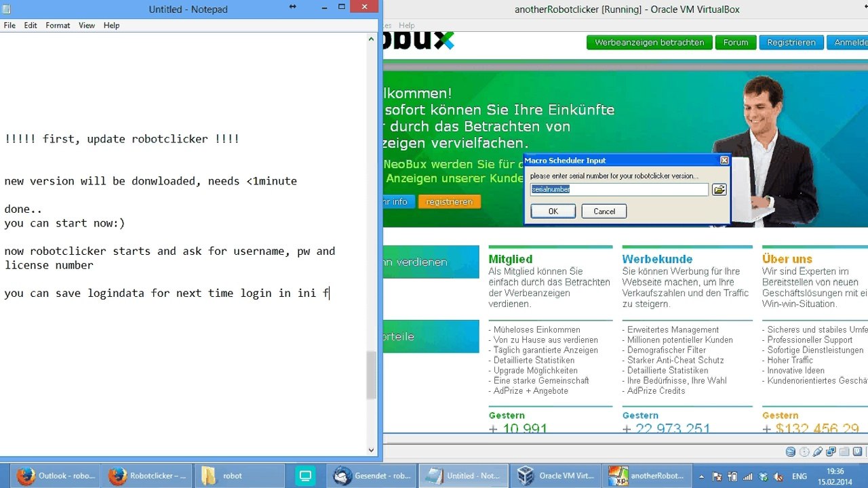Open the taskbar clock showing 19:36
868x488 pixels.
pos(835,476)
